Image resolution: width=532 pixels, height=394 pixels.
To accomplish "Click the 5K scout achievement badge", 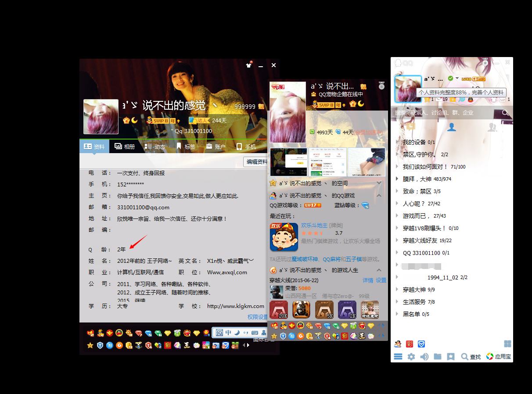I will 324,310.
